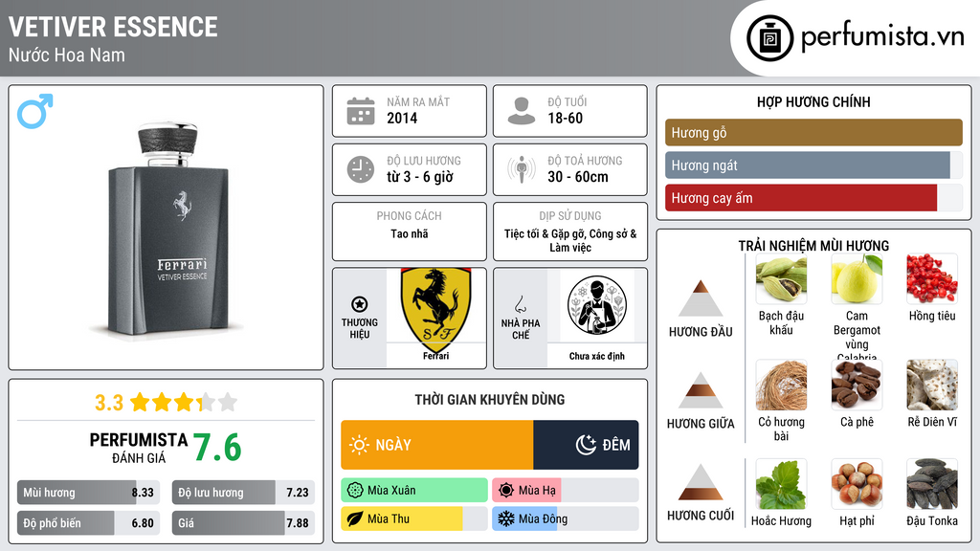
Task: Click the moon icon in the Đêm bar
Action: tap(586, 445)
